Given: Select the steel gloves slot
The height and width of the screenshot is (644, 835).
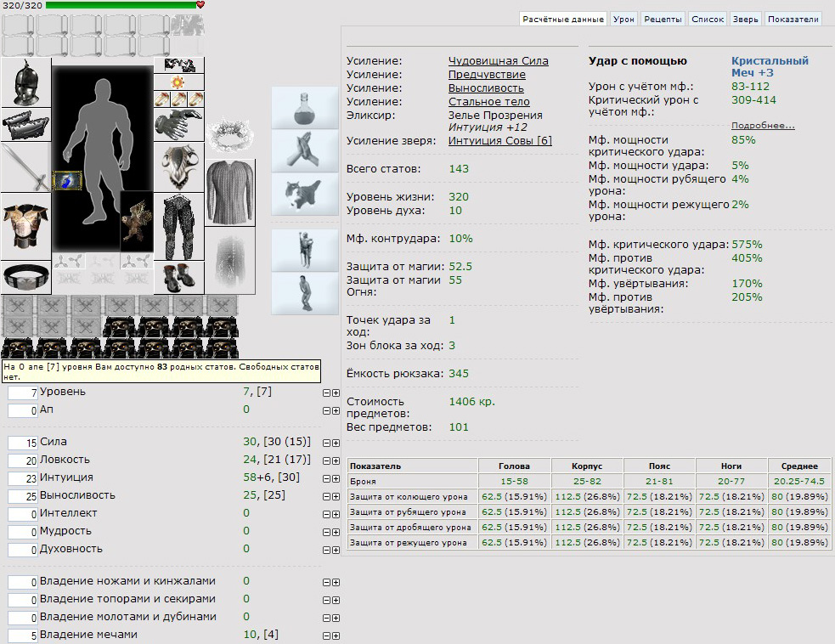Looking at the screenshot, I should (x=179, y=125).
